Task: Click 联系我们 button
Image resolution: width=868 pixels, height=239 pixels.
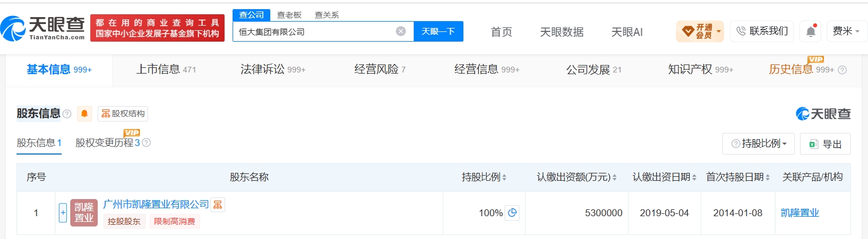Action: point(762,31)
